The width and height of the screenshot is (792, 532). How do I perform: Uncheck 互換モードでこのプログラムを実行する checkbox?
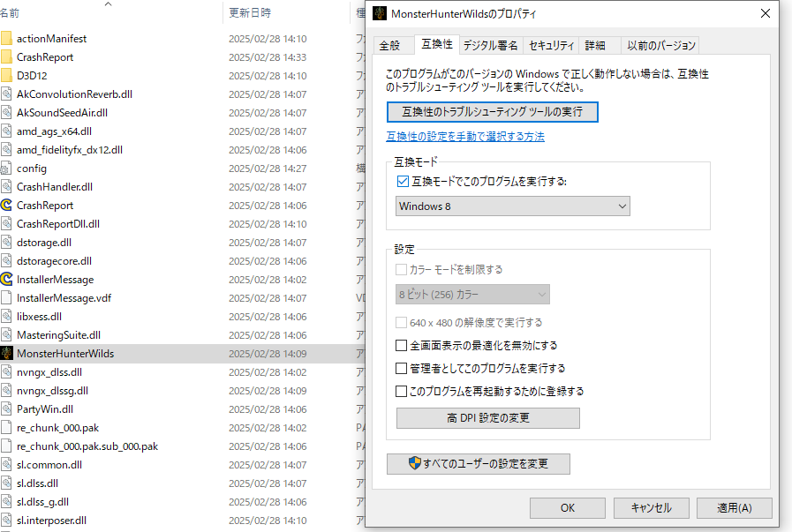[403, 181]
